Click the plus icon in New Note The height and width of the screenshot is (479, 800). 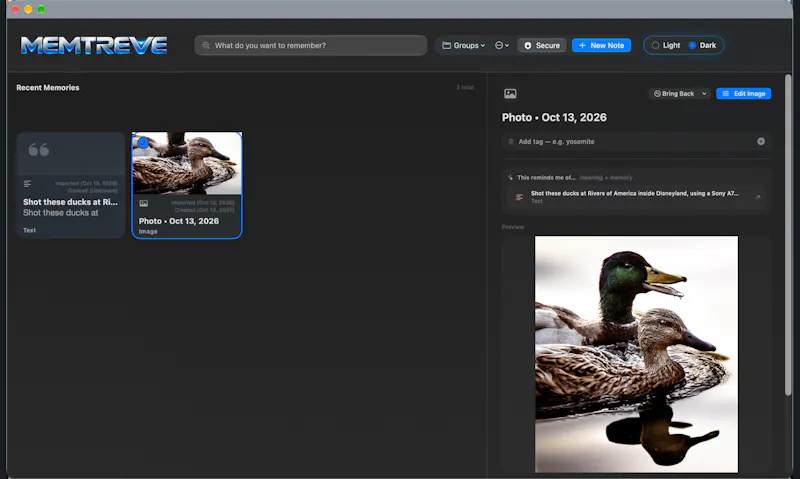point(582,45)
